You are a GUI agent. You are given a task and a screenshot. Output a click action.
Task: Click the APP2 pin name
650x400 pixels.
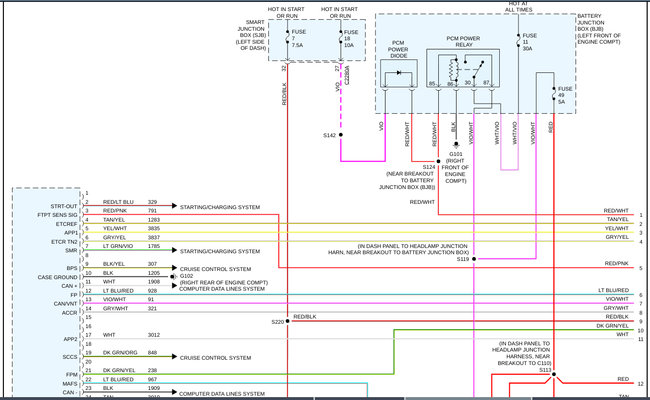[x=70, y=339]
